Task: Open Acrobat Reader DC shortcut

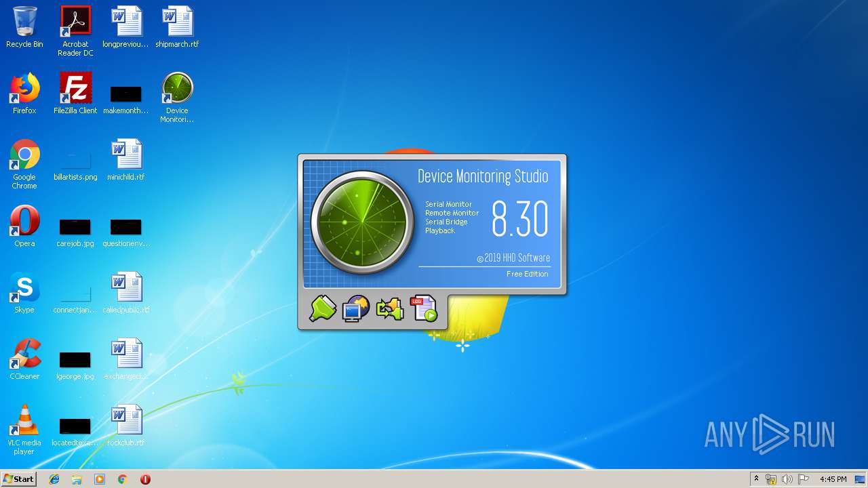Action: point(75,31)
